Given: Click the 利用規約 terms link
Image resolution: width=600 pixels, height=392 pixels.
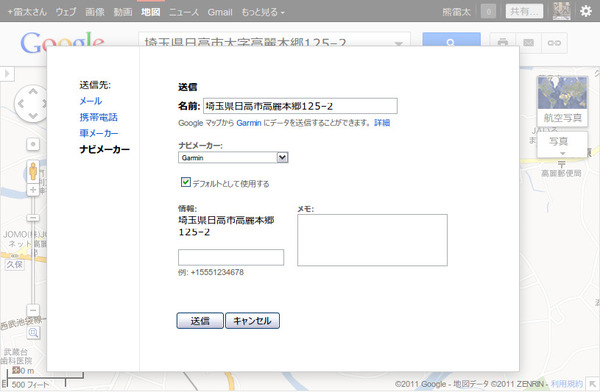Looking at the screenshot, I should coord(567,384).
